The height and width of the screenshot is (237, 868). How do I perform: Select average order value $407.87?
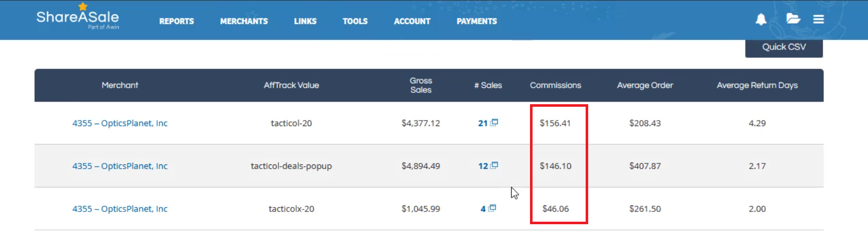[x=645, y=166]
